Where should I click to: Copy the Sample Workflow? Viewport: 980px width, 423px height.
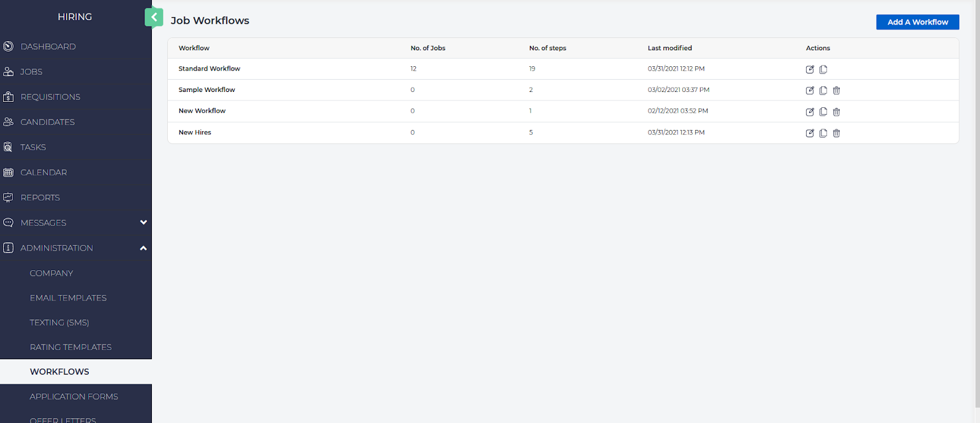(x=823, y=91)
